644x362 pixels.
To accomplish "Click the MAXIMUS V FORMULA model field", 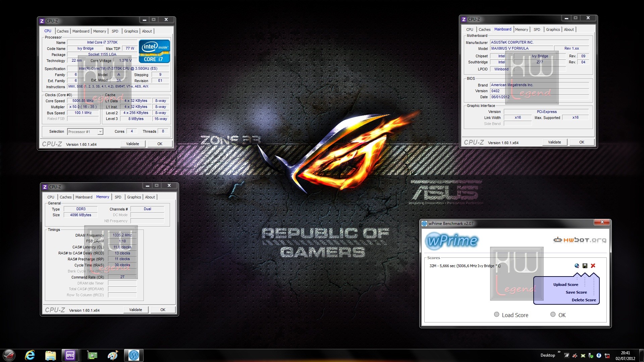I will click(x=521, y=49).
